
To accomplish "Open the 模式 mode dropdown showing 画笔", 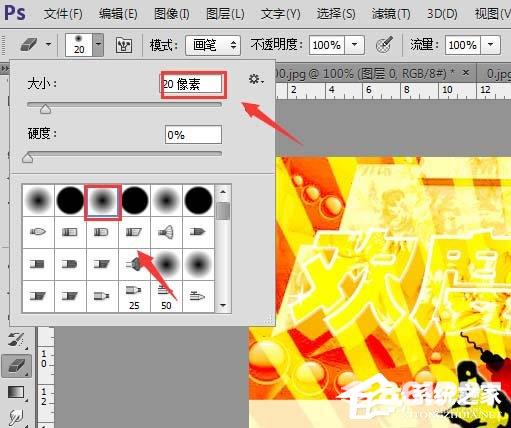I will pyautogui.click(x=213, y=45).
